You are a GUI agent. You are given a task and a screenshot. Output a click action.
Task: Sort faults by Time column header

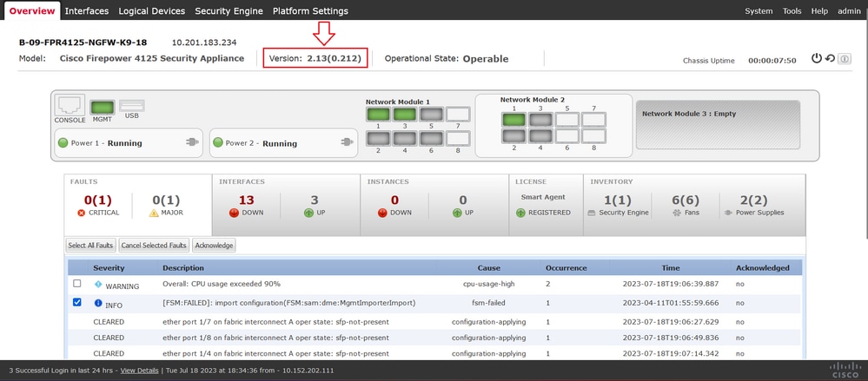tap(671, 267)
